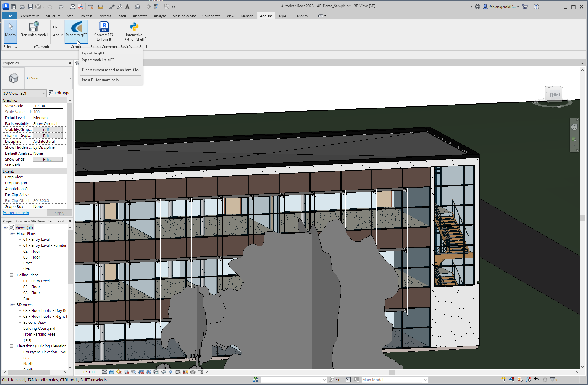The image size is (588, 385).
Task: Click the Save icon in quick access
Action: point(30,7)
